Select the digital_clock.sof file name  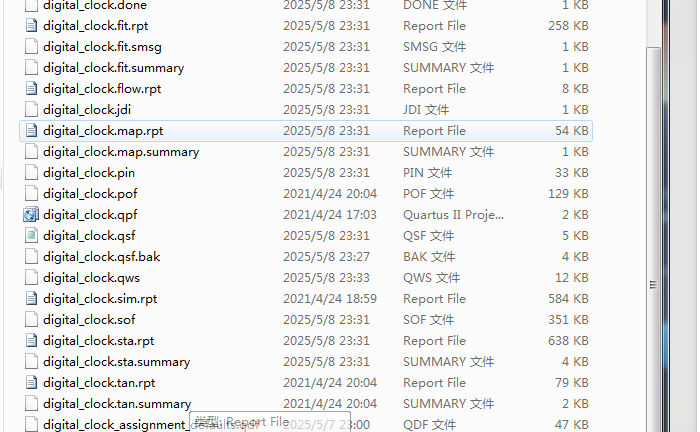[89, 320]
